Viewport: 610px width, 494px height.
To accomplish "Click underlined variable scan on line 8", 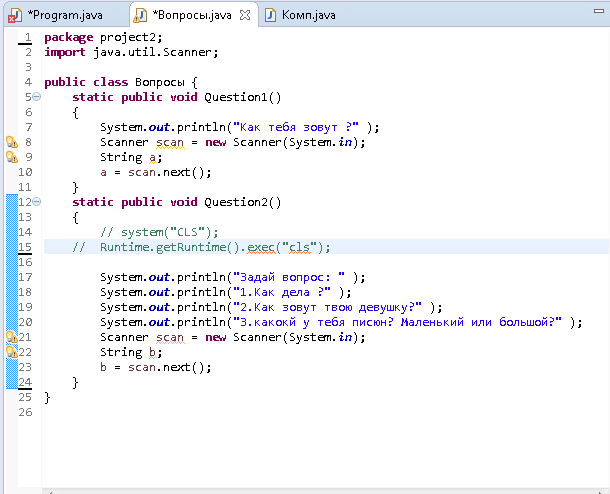I will [170, 142].
